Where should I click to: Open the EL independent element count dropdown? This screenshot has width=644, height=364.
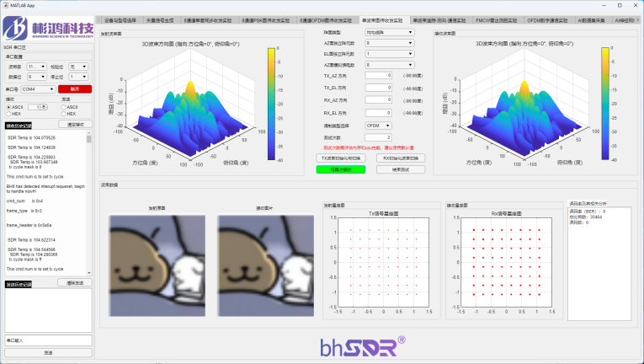[390, 54]
